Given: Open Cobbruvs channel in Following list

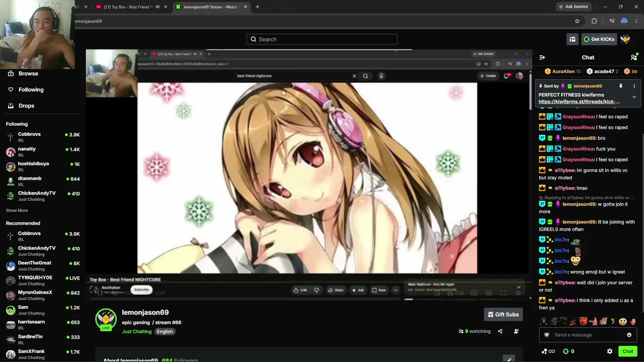Looking at the screenshot, I should (x=43, y=137).
